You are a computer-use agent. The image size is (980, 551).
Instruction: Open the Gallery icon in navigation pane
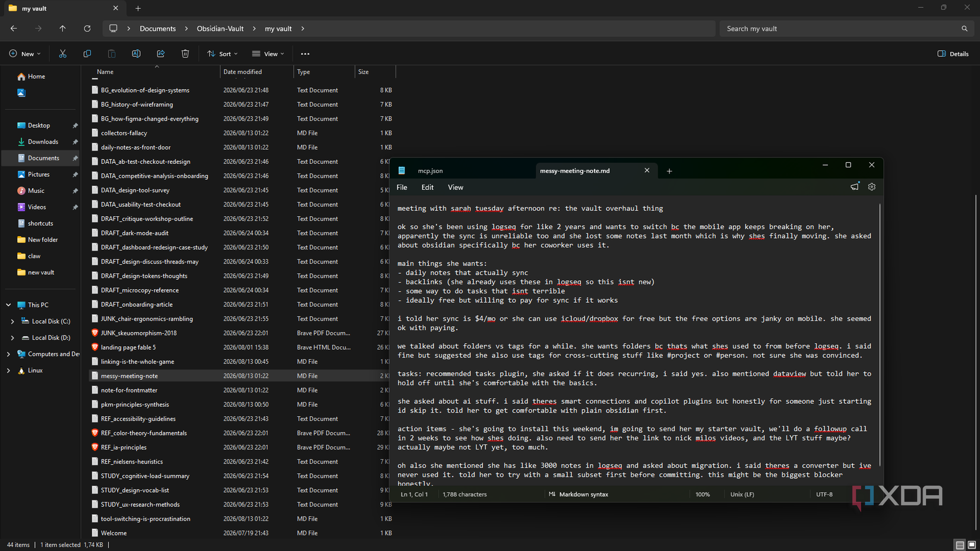tap(21, 93)
